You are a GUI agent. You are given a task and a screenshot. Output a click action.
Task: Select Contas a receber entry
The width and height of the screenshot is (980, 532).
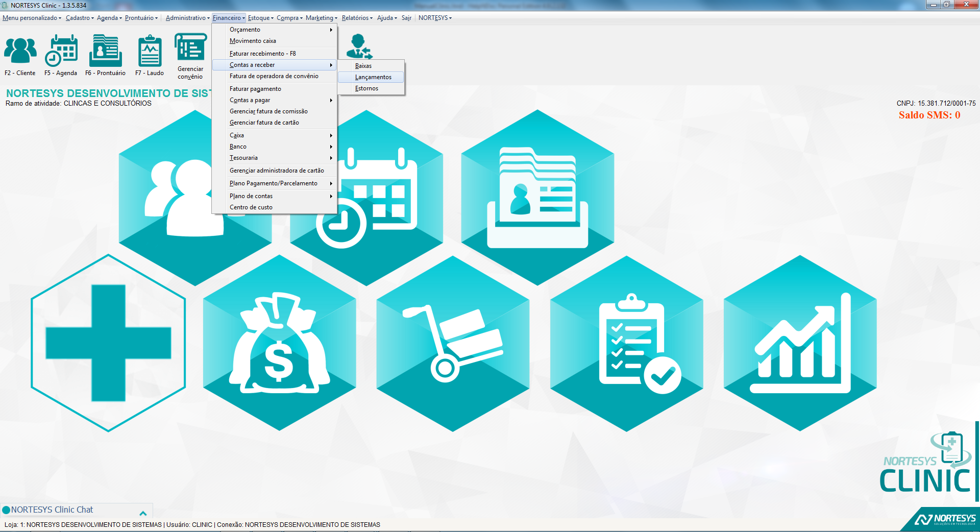(x=275, y=65)
